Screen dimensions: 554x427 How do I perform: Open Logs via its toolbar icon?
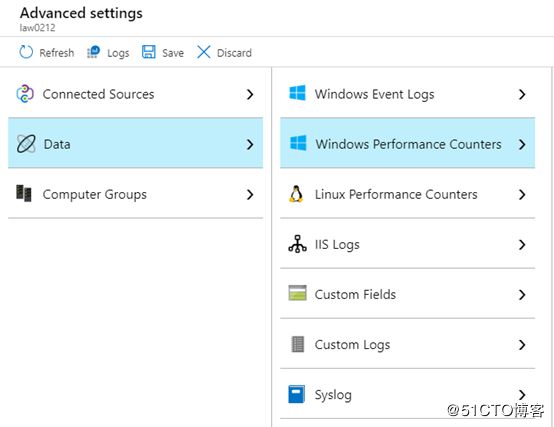pos(94,52)
